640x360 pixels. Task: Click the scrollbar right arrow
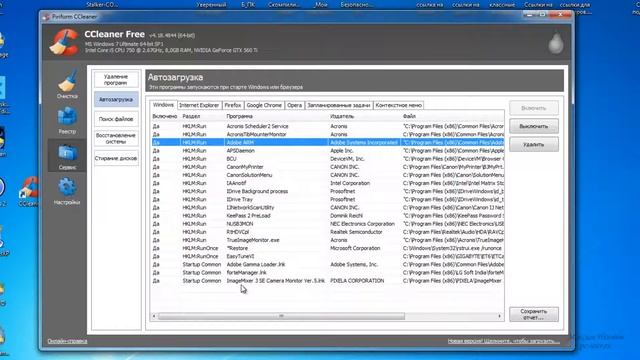(500, 316)
